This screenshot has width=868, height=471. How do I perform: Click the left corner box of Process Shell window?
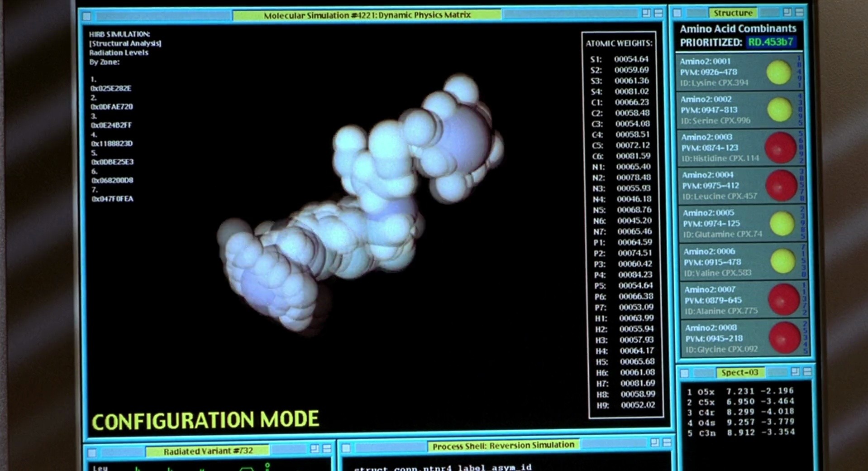(x=346, y=448)
